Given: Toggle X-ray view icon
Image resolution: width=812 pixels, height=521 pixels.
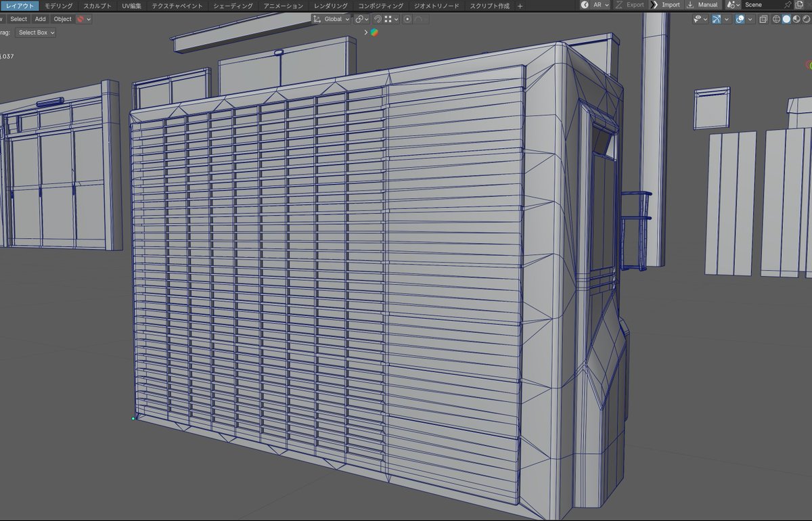Looking at the screenshot, I should click(763, 19).
